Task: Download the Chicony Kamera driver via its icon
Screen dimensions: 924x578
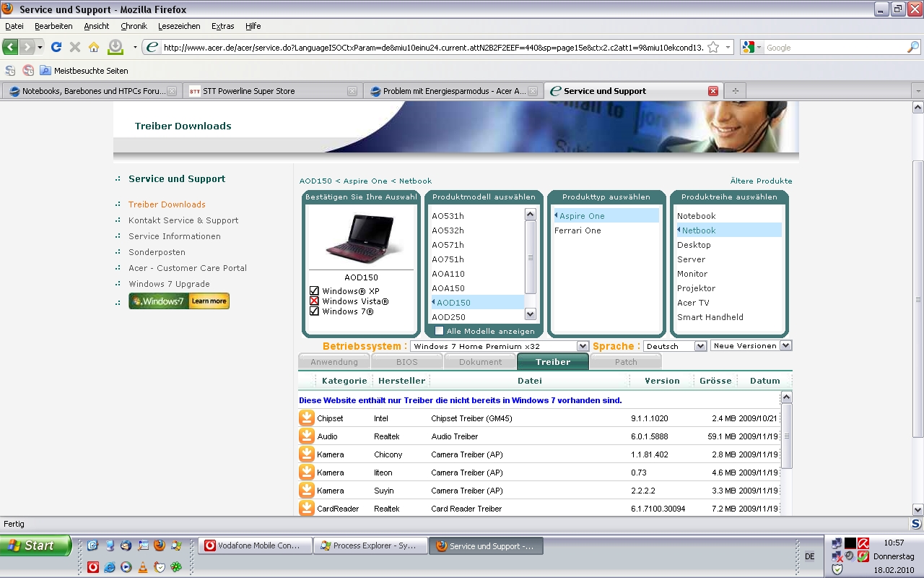Action: pyautogui.click(x=307, y=454)
